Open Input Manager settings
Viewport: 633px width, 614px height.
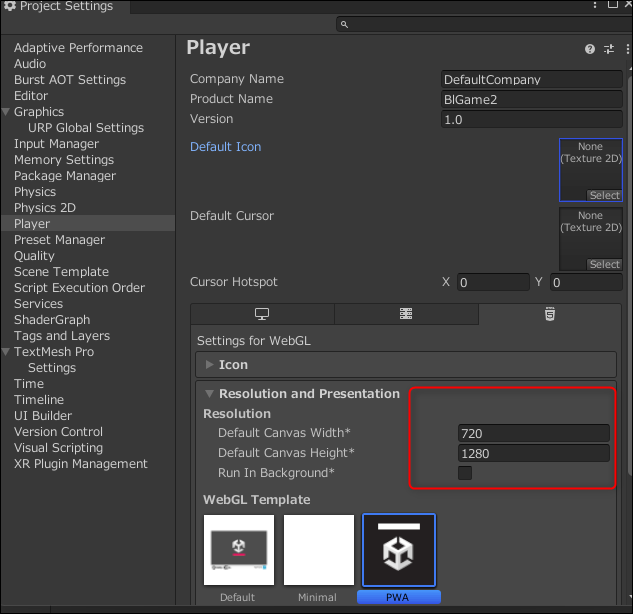(56, 144)
